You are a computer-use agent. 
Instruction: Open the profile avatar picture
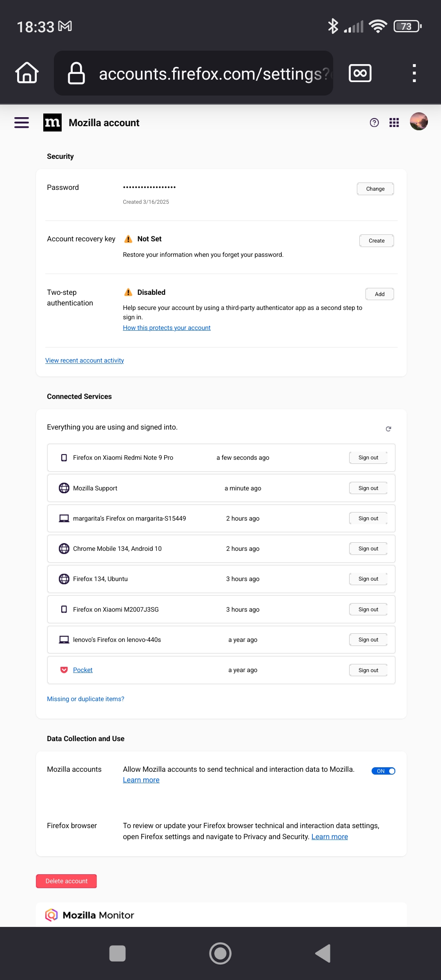click(x=419, y=122)
